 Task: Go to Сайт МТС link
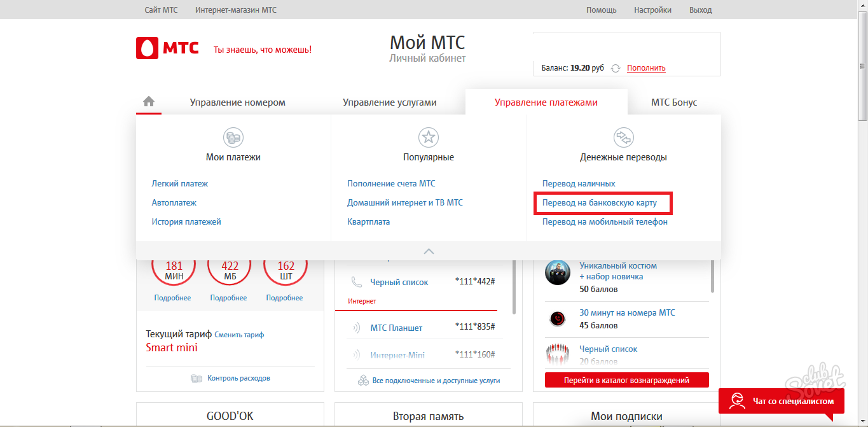(x=162, y=10)
